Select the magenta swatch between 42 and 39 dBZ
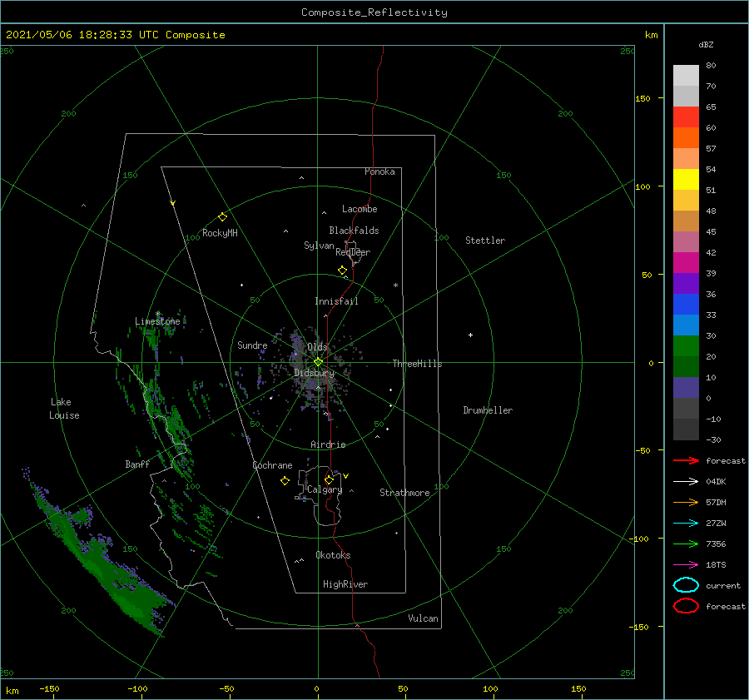The image size is (749, 700). 686,263
